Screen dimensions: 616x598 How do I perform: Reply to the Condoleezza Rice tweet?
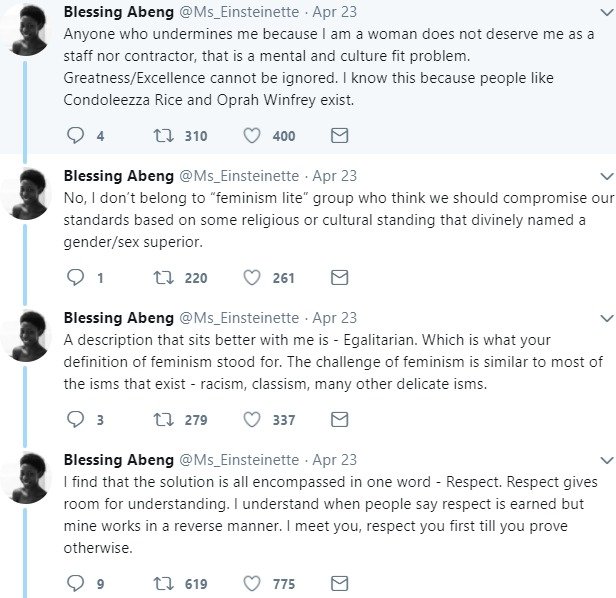[74, 135]
